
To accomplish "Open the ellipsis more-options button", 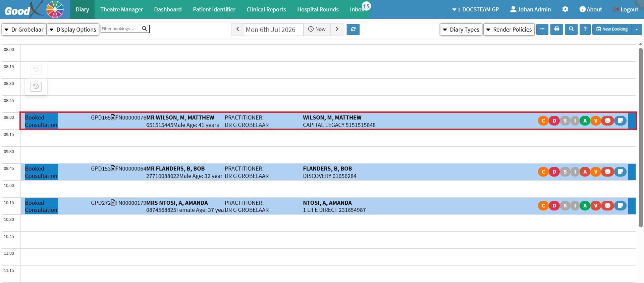I will click(x=542, y=30).
